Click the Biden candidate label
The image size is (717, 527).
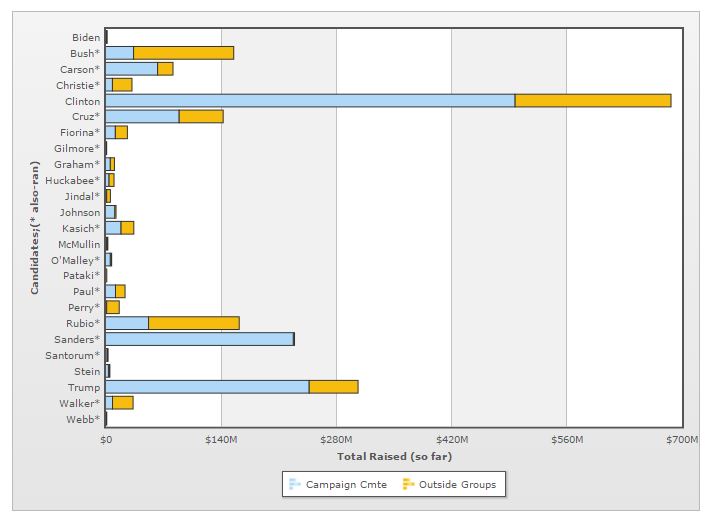click(86, 38)
